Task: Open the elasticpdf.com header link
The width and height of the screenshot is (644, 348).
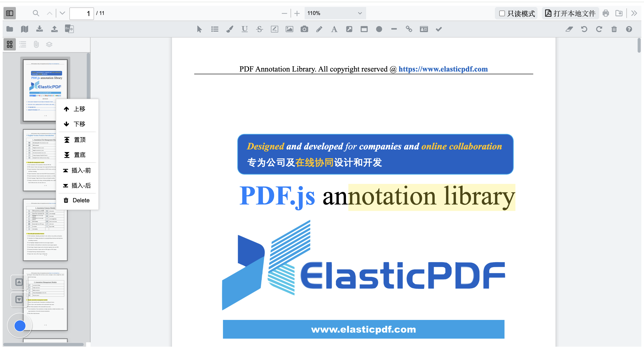Action: click(443, 69)
